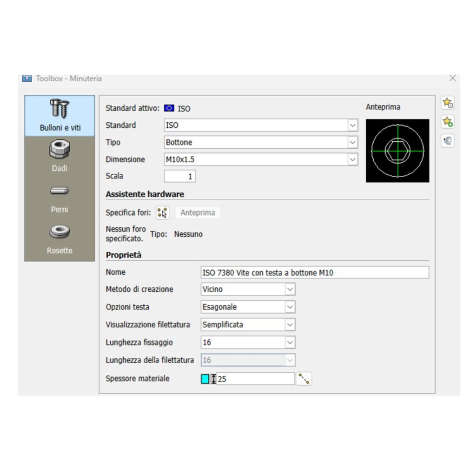Click the Spessore materiale value field
Image resolution: width=476 pixels, height=476 pixels.
point(255,379)
